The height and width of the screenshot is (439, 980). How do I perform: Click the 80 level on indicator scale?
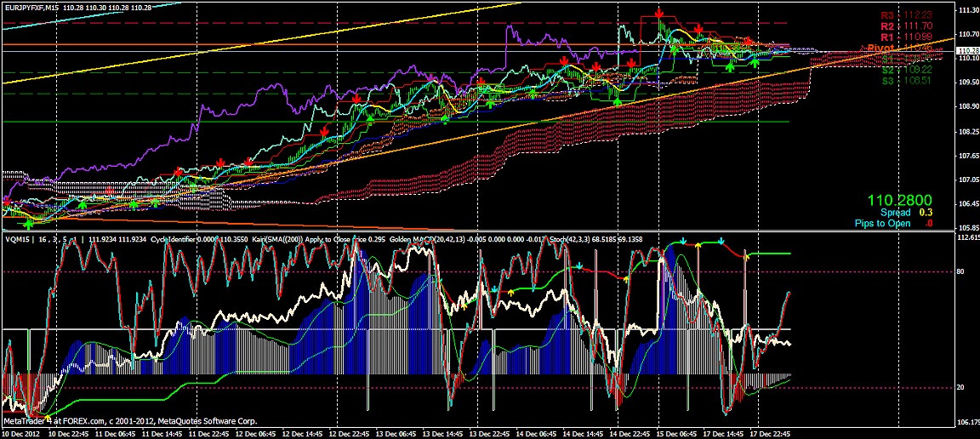[961, 271]
